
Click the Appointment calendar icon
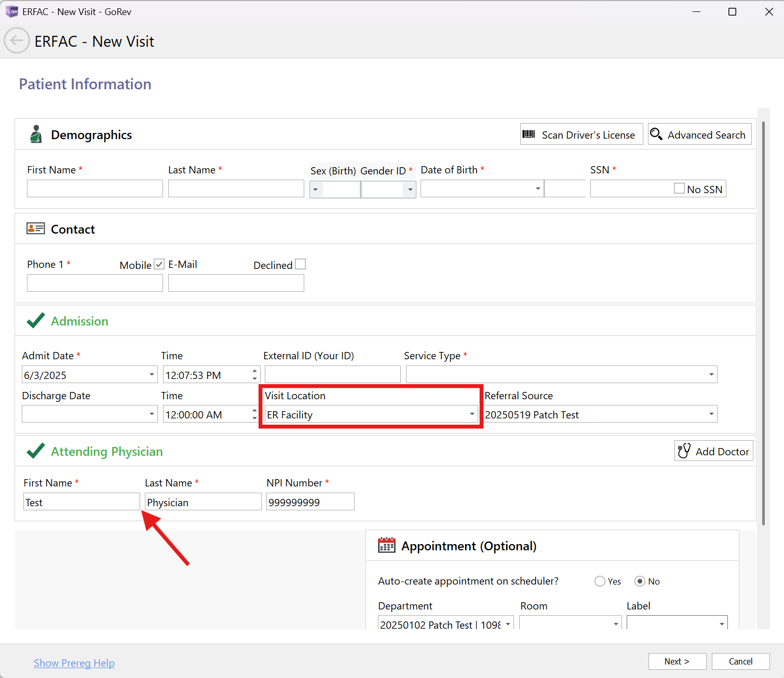click(x=386, y=545)
